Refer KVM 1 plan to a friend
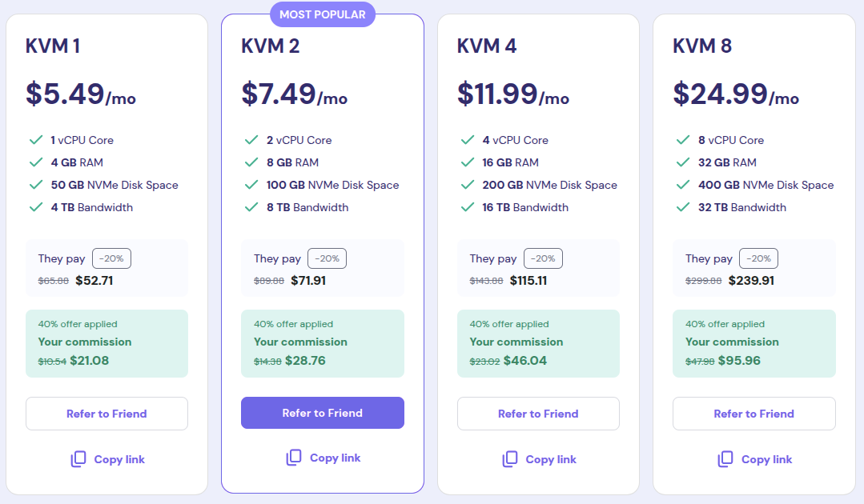 106,414
